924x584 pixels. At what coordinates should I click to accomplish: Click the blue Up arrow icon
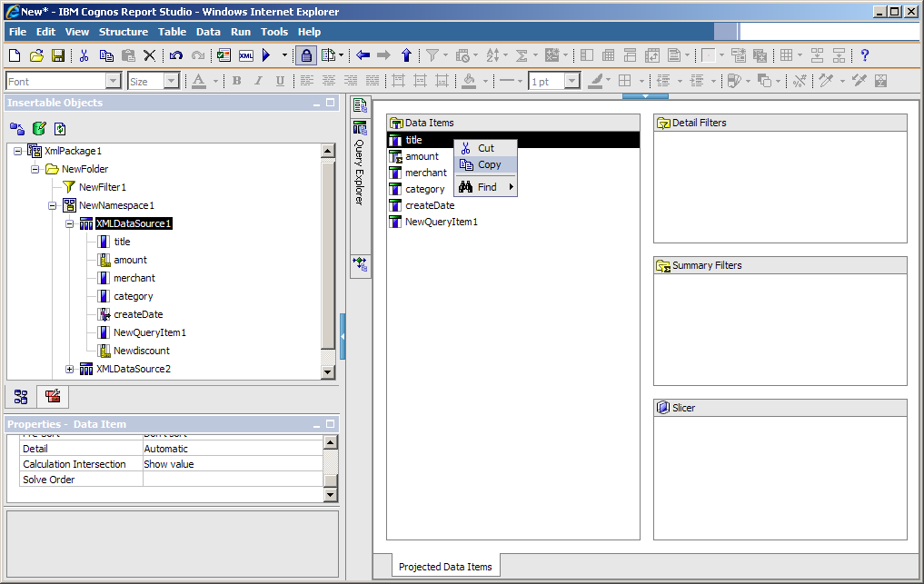point(406,55)
